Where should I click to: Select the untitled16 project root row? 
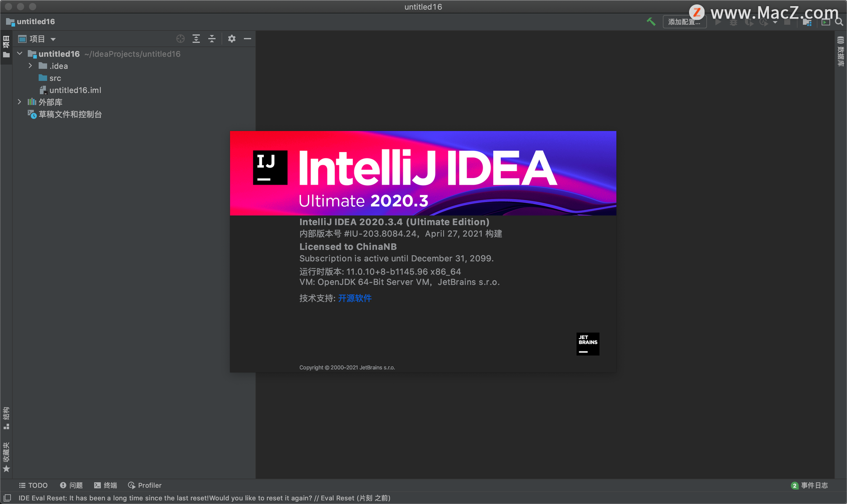pos(134,54)
